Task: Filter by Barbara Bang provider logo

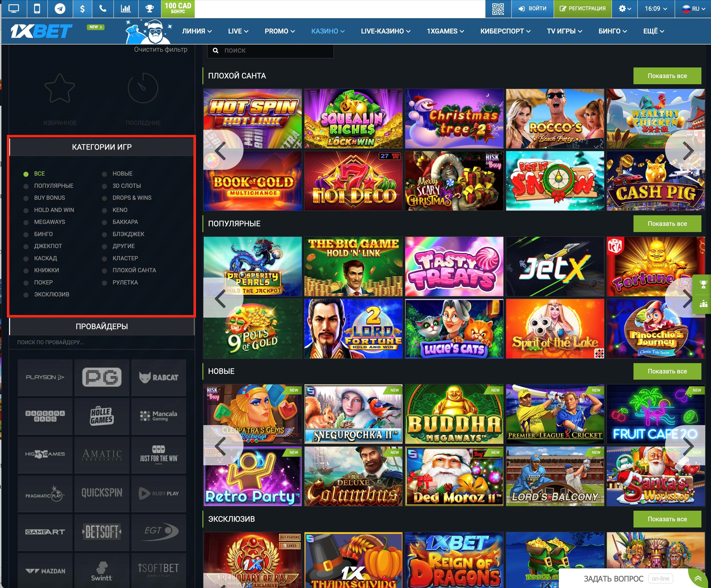Action: coord(45,416)
